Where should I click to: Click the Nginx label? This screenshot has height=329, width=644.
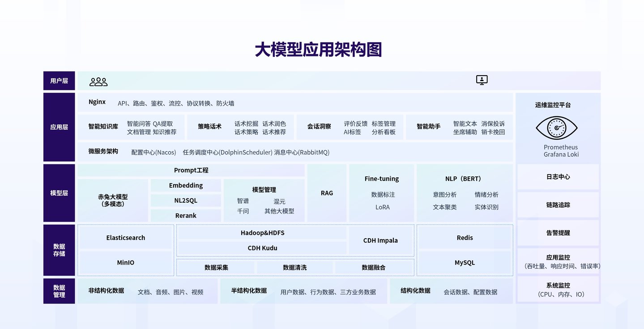coord(97,102)
